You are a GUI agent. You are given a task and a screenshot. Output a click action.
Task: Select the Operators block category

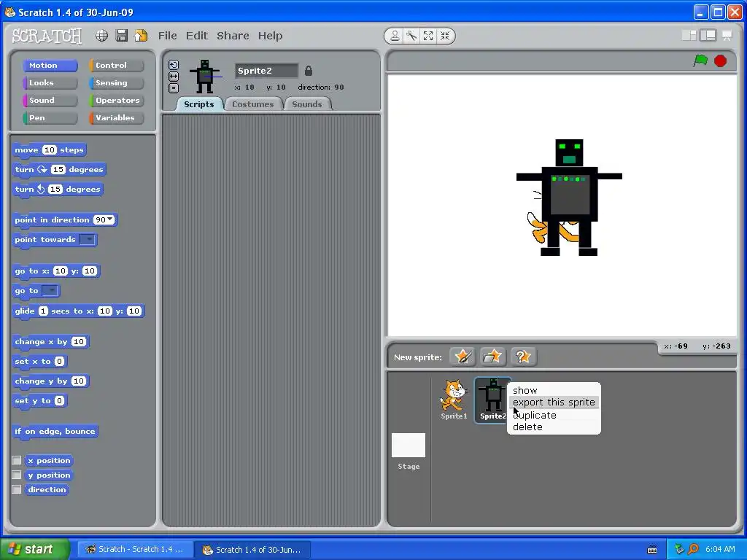coord(116,101)
